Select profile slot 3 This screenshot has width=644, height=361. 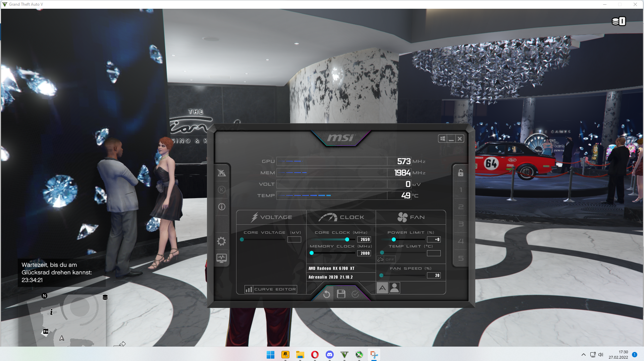click(461, 224)
